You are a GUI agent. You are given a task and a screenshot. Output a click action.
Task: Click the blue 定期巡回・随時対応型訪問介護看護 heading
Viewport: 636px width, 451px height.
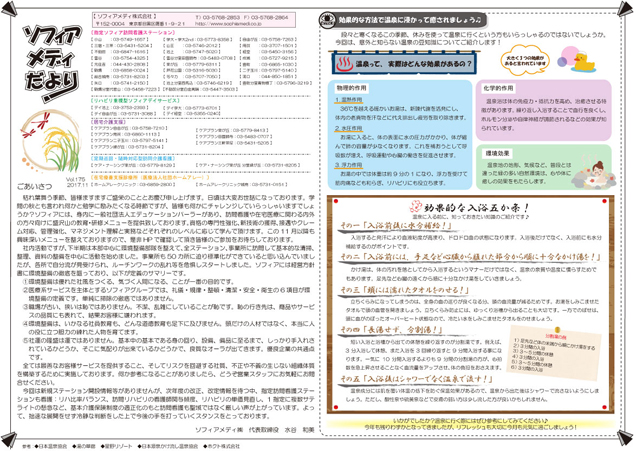pos(133,159)
